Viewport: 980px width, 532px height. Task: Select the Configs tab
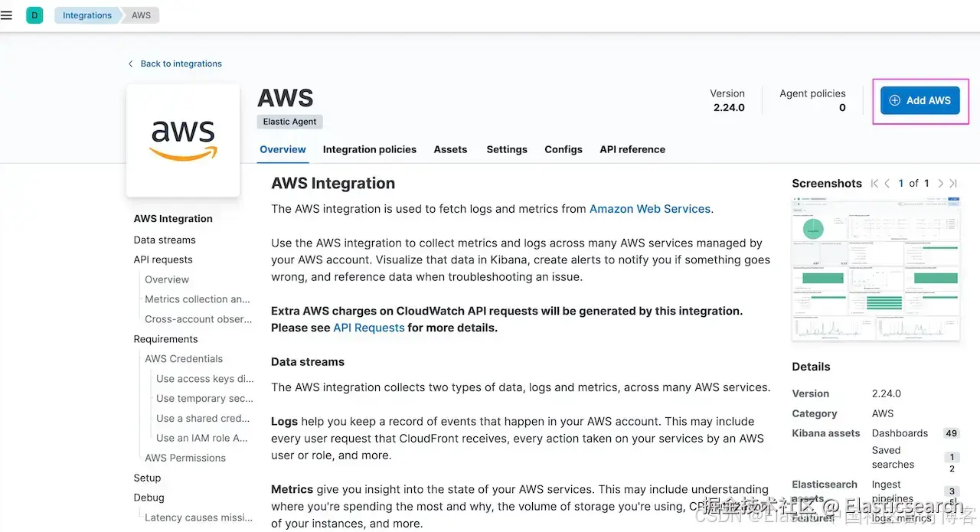click(x=563, y=149)
